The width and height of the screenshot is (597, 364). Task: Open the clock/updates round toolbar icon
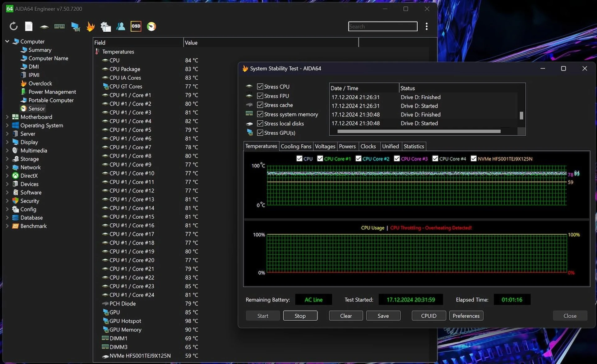(x=151, y=26)
